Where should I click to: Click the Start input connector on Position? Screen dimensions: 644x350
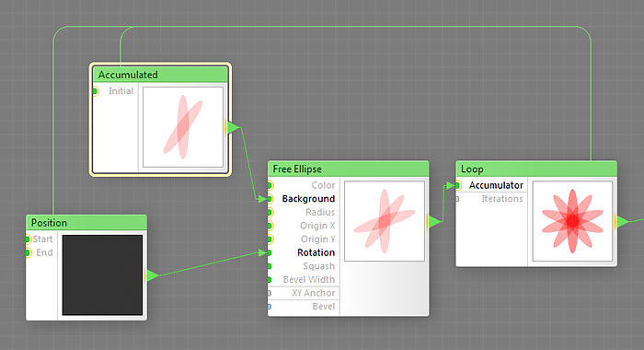coord(29,239)
